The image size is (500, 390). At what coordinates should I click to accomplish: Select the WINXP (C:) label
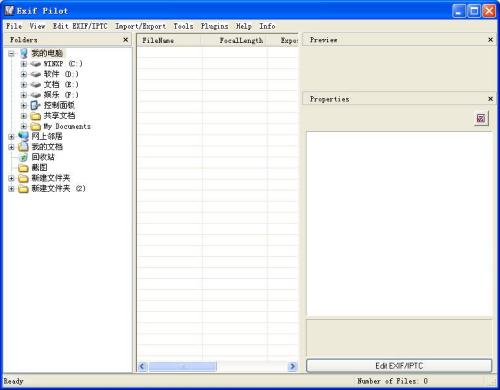63,64
